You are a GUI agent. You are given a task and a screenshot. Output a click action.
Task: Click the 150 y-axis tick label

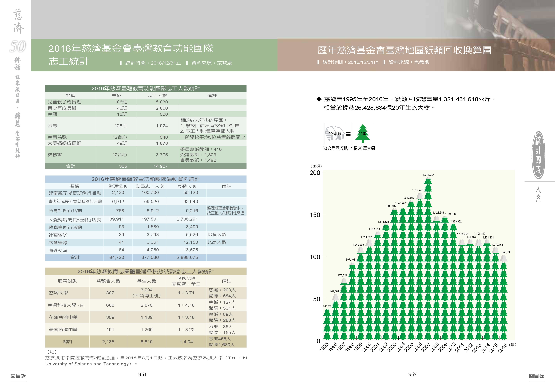point(315,215)
